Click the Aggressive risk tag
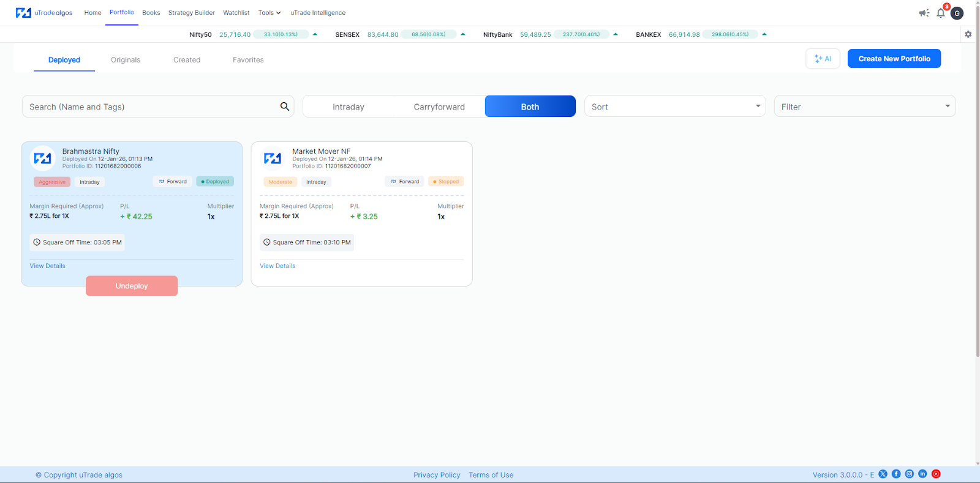Viewport: 980px width, 483px height. (x=52, y=182)
